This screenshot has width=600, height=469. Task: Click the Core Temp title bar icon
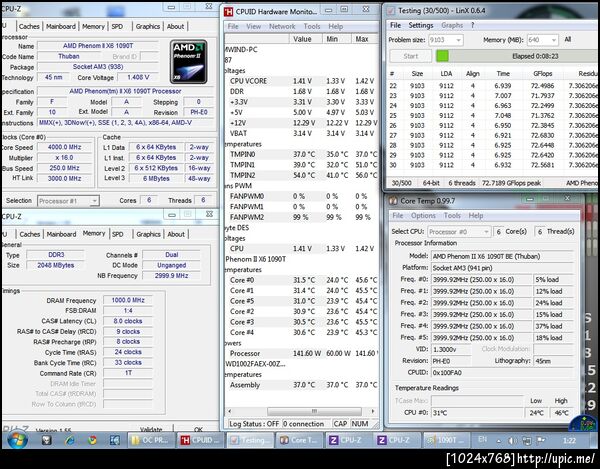[x=393, y=200]
